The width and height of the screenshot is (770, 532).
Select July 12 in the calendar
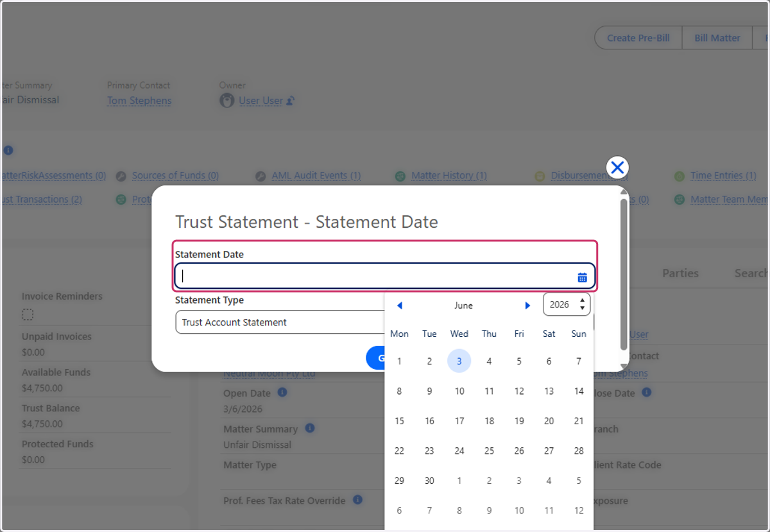(x=579, y=511)
